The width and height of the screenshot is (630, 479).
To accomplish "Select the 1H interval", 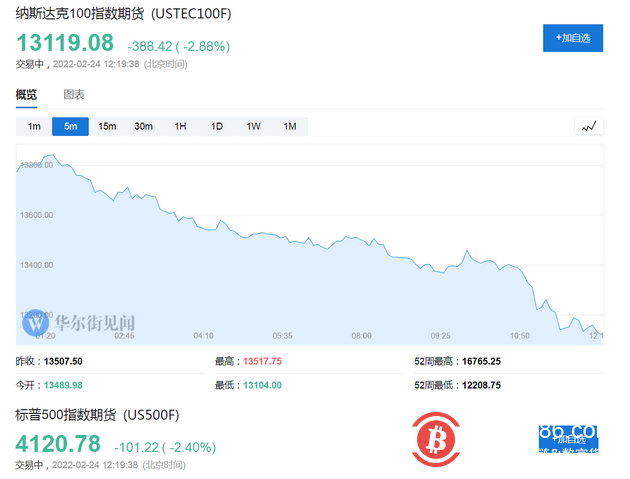I will click(180, 127).
